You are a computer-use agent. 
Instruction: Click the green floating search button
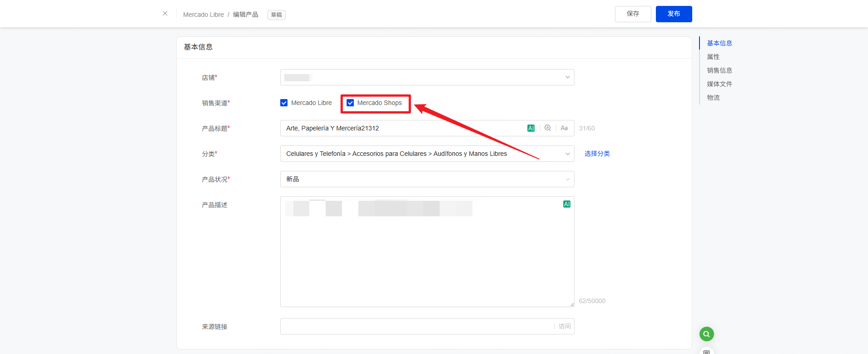click(x=706, y=334)
